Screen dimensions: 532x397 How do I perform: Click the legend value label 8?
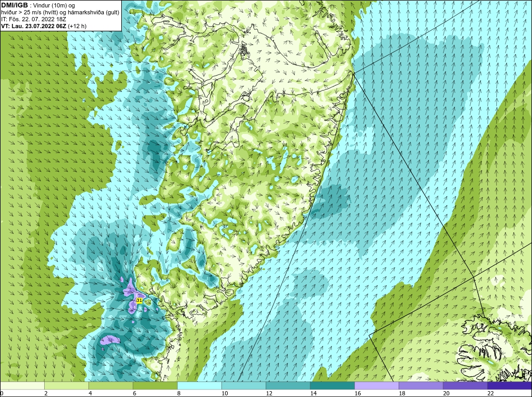pyautogui.click(x=179, y=393)
